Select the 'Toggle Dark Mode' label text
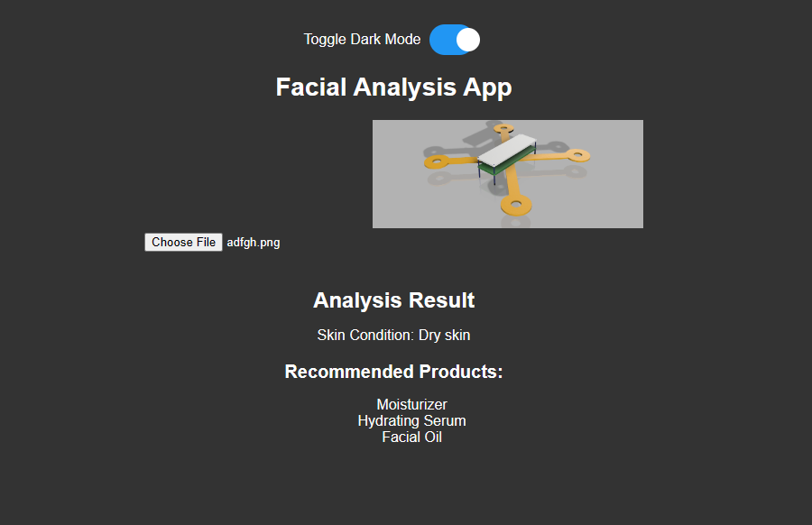Screen dimensions: 812x525 pos(362,40)
